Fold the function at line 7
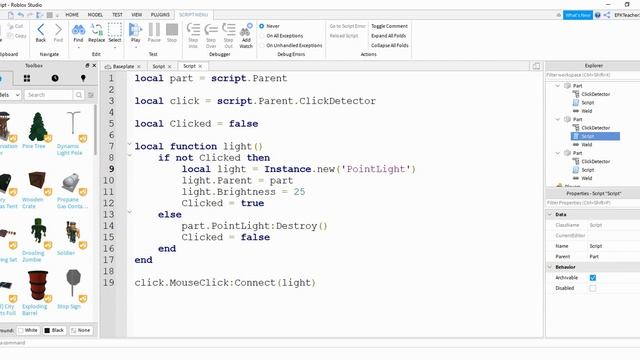 (129, 144)
